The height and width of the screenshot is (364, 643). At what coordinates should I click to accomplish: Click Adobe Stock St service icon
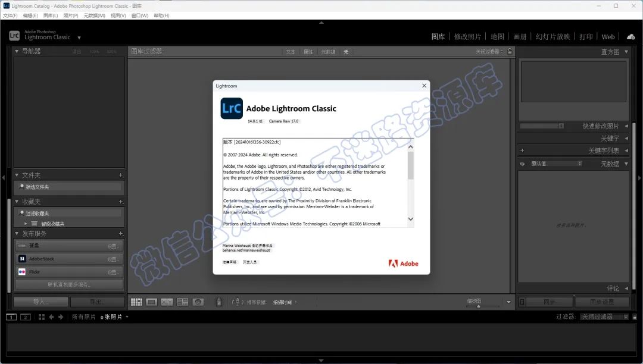(22, 259)
